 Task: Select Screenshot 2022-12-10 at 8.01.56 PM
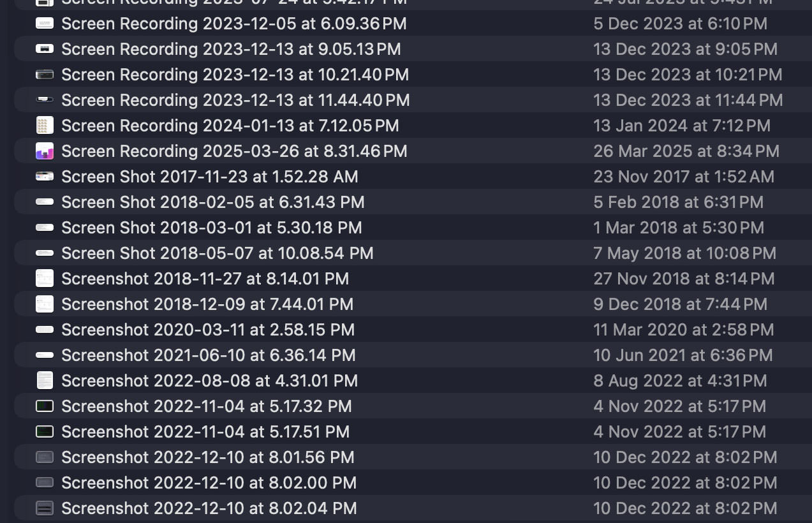(x=207, y=457)
